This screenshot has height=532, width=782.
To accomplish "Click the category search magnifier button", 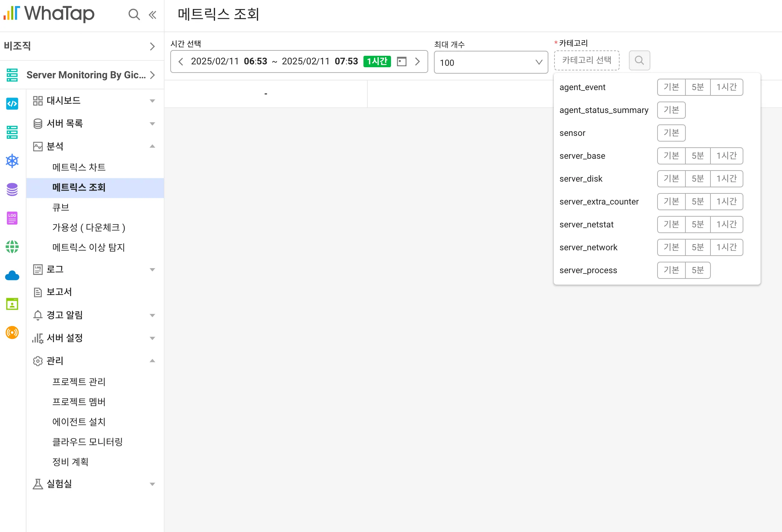I will 639,60.
